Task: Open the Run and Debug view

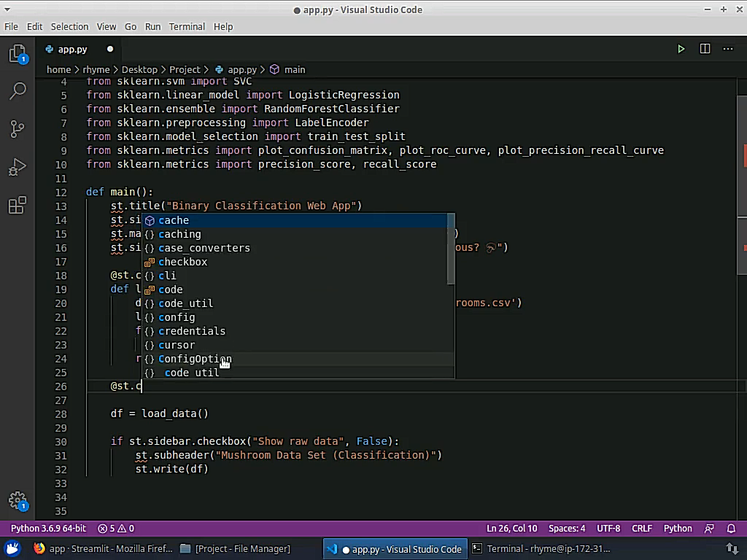Action: click(18, 168)
